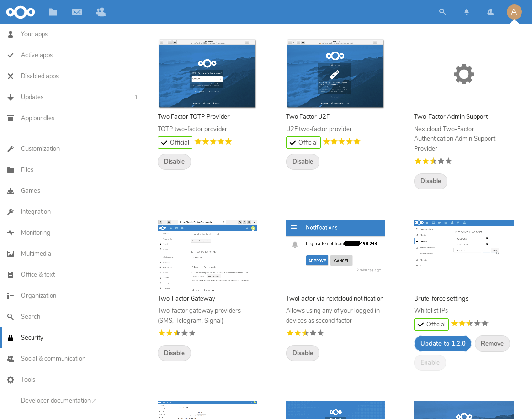Click the Tools gear icon in the sidebar

11,379
